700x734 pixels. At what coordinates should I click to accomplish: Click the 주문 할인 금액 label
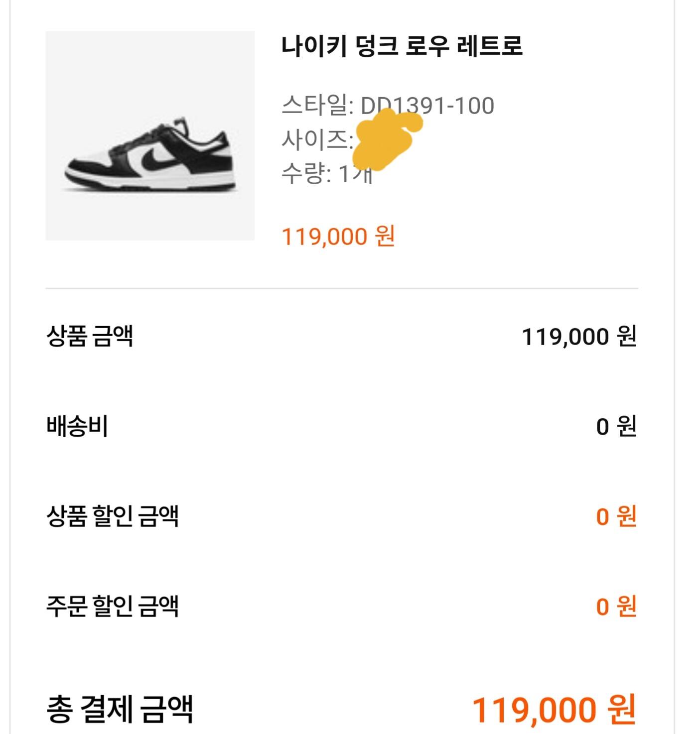click(113, 607)
